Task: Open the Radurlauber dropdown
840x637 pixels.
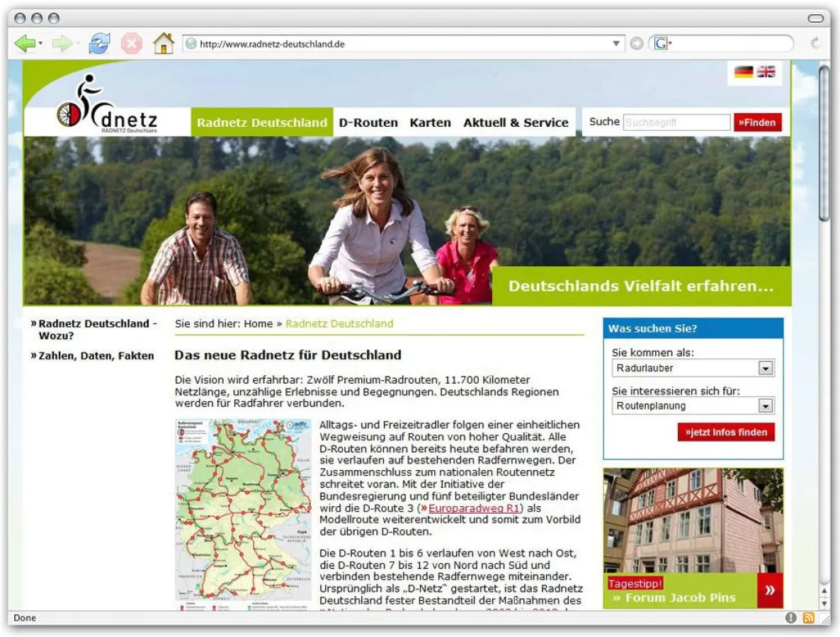Action: point(767,368)
